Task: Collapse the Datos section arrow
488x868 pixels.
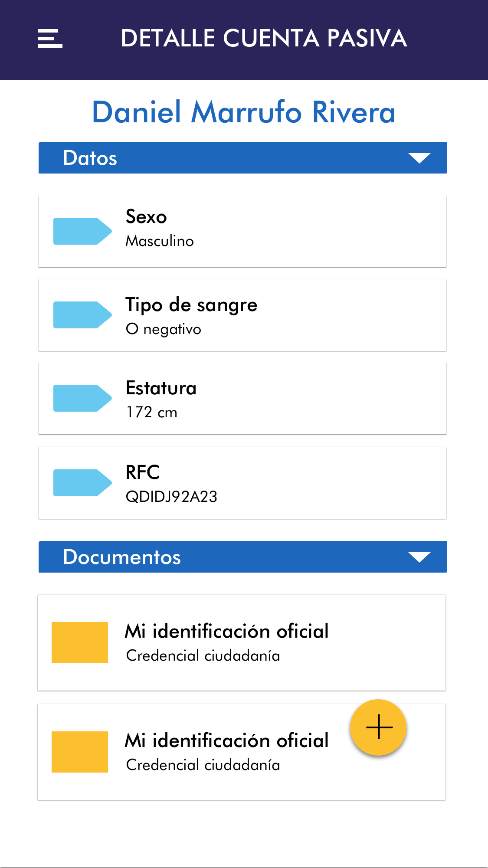Action: pos(419,158)
